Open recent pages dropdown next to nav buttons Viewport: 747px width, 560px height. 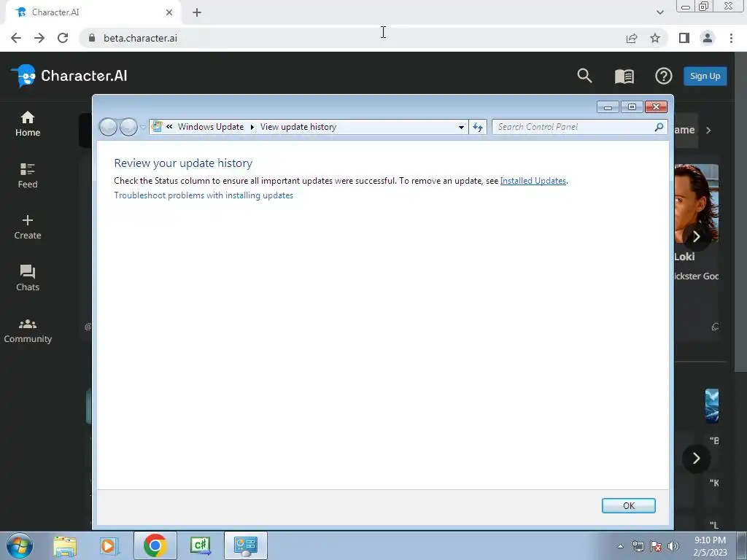coord(143,128)
